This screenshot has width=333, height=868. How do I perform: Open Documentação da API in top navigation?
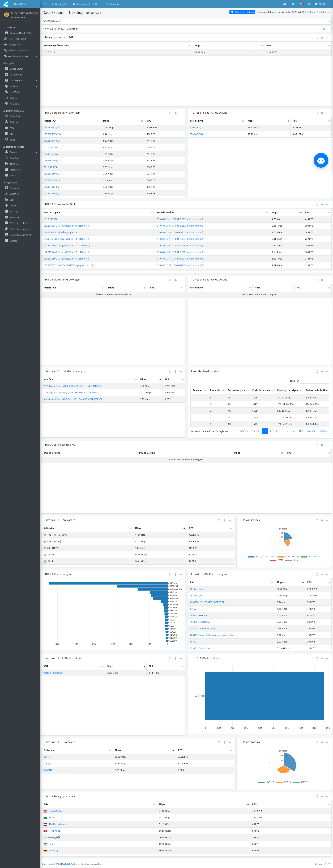(86, 4)
